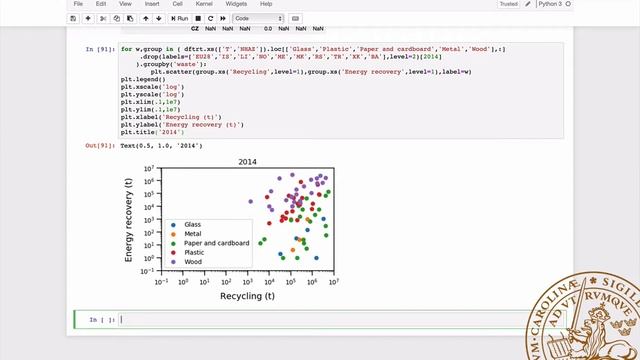The image size is (640, 360).
Task: Click the CZ row label in table
Action: (x=195, y=29)
